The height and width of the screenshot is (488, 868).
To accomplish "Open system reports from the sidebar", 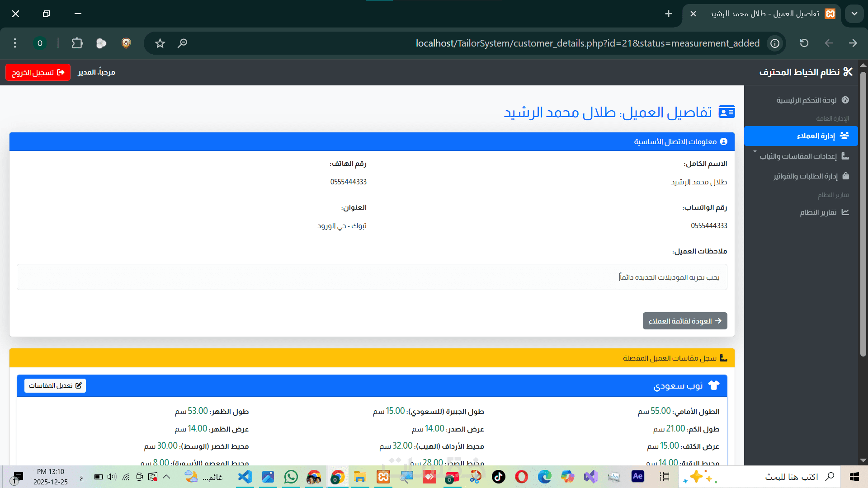I will tap(818, 212).
